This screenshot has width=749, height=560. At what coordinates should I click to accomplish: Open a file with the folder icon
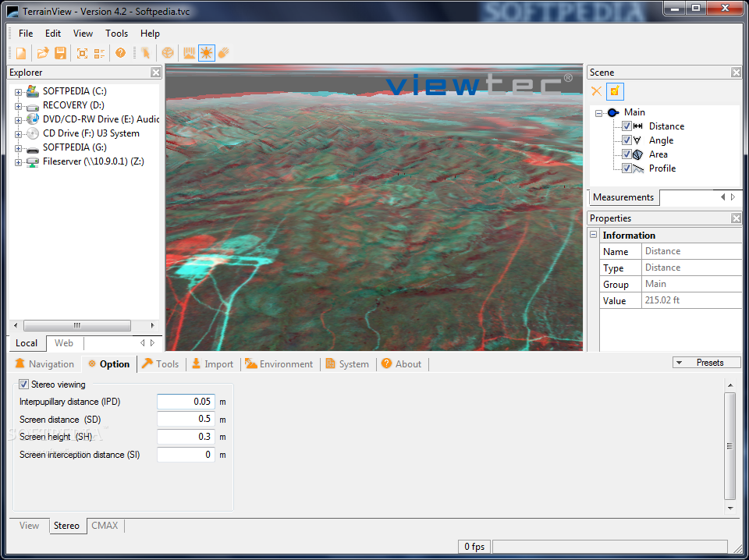[x=43, y=53]
